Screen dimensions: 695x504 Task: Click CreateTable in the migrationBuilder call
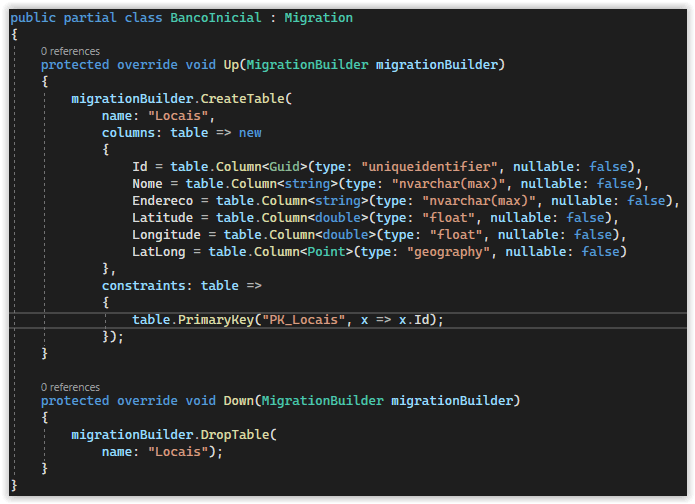click(242, 98)
